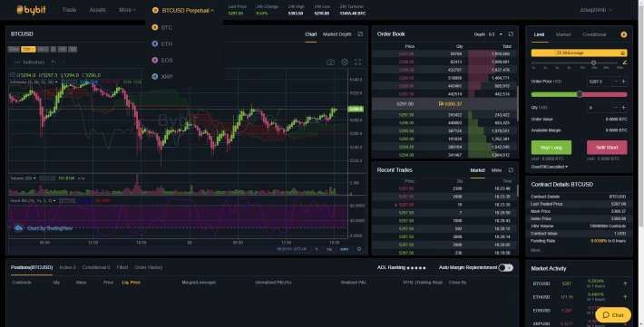
Task: Click the order panel yellow coin icon
Action: [x=623, y=34]
